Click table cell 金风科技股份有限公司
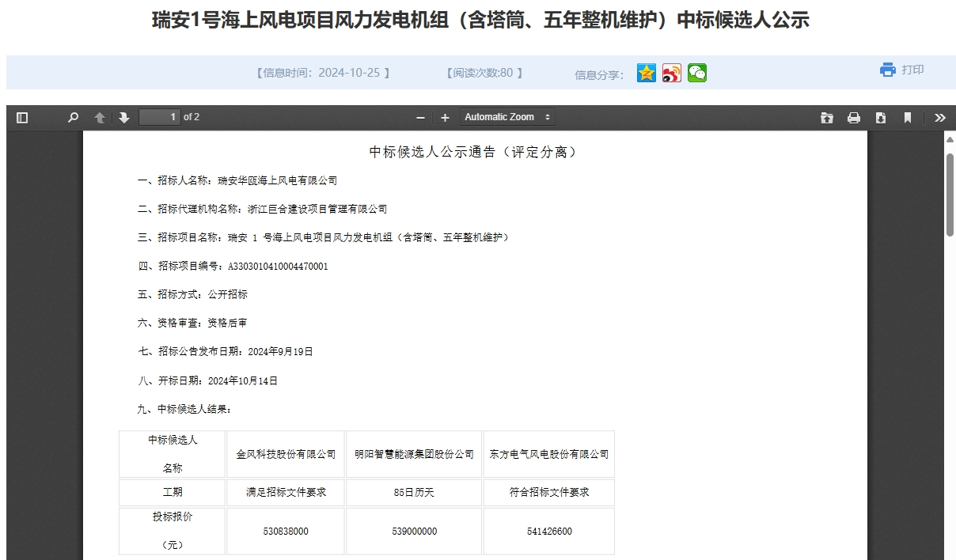Viewport: 956px width, 560px height. [286, 454]
